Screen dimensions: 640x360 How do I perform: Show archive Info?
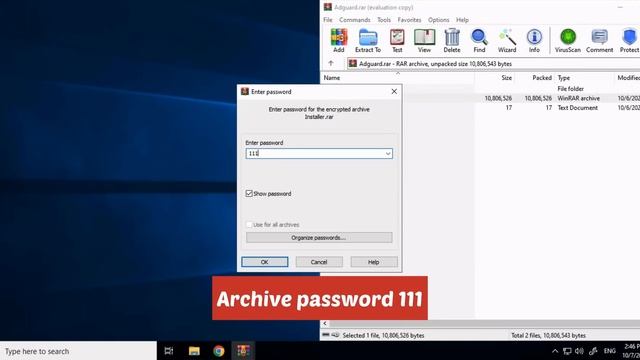[534, 40]
